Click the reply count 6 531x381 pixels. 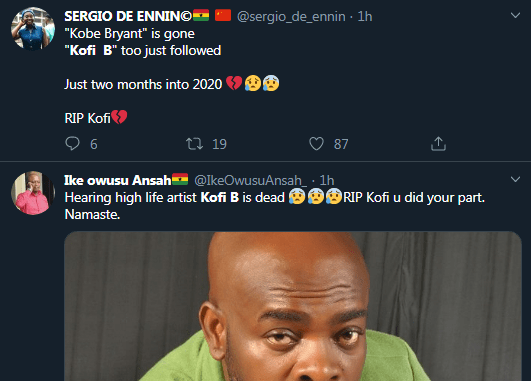(94, 144)
